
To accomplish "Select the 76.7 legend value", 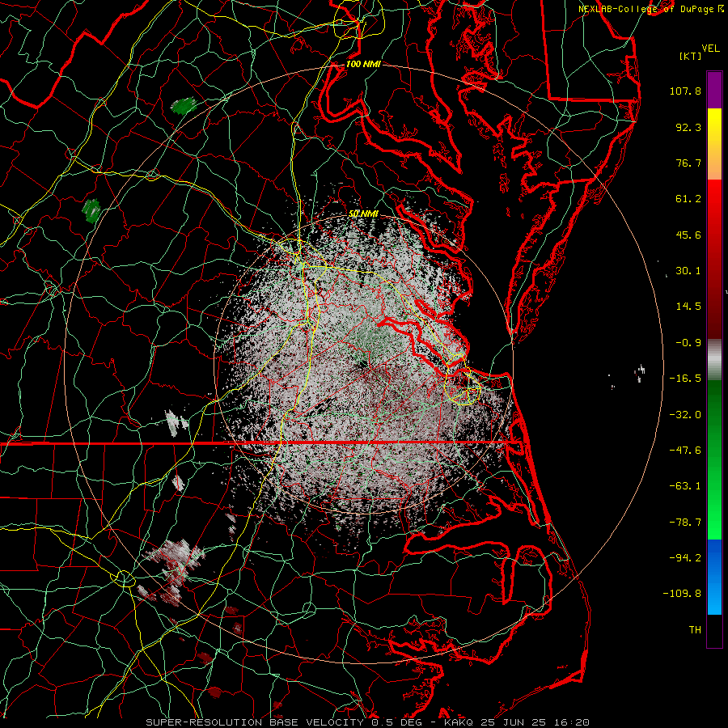I will pyautogui.click(x=688, y=163).
